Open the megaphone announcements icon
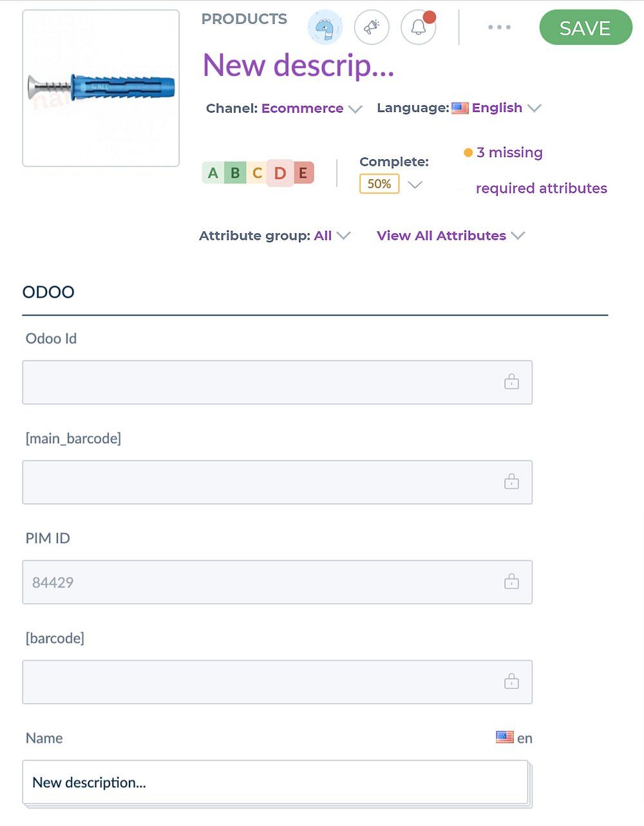Screen dimensions: 644x826 pos(372,28)
